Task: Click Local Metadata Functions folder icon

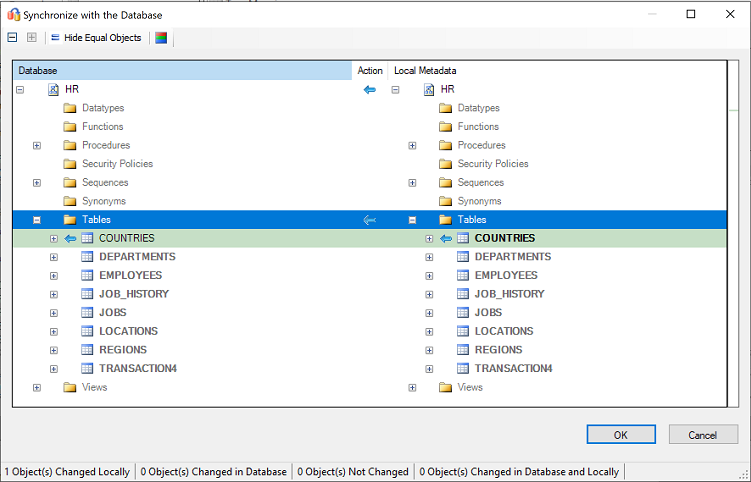Action: point(446,127)
